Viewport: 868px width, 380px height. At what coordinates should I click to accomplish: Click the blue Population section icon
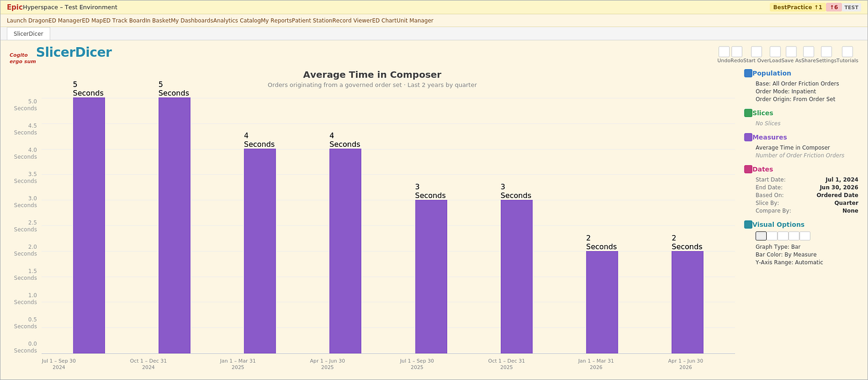click(748, 73)
